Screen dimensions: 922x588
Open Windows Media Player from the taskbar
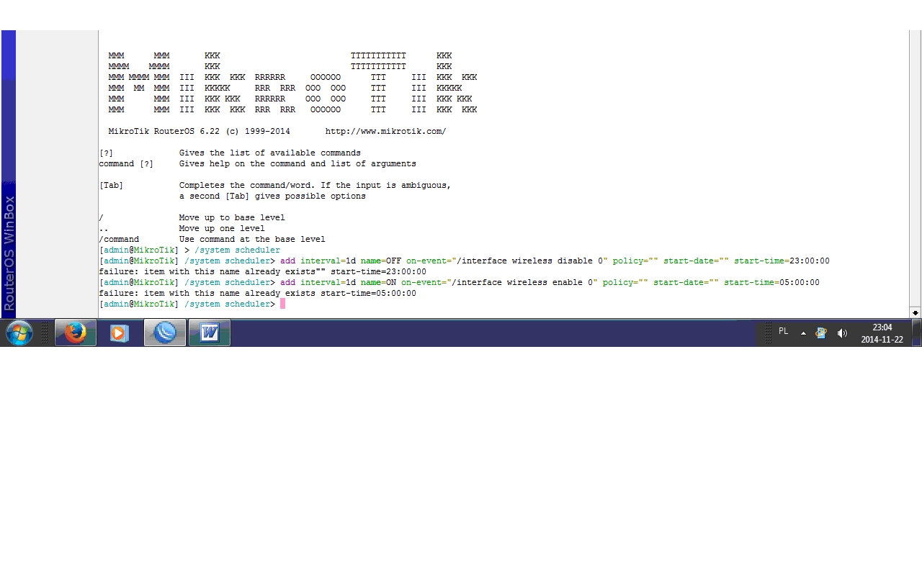pyautogui.click(x=120, y=333)
